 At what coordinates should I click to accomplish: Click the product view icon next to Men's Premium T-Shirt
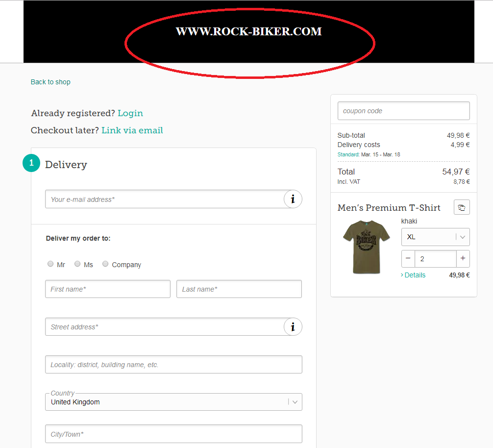[x=462, y=207]
